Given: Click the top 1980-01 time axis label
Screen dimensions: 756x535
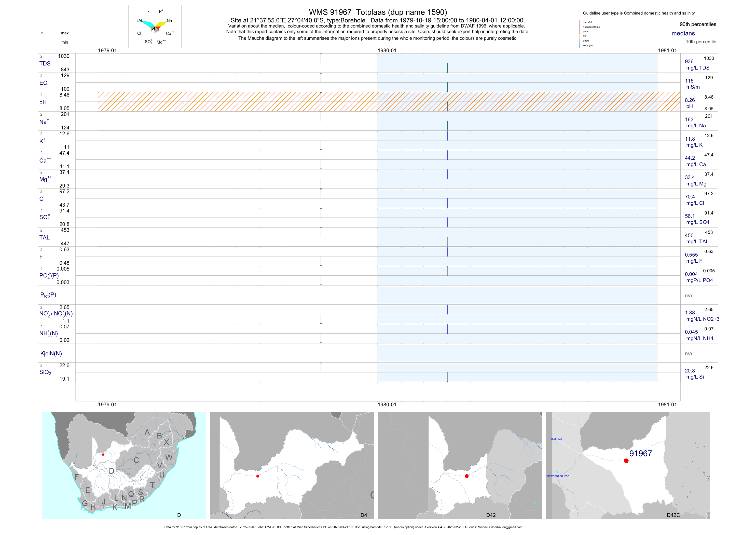Looking at the screenshot, I should coord(387,50).
